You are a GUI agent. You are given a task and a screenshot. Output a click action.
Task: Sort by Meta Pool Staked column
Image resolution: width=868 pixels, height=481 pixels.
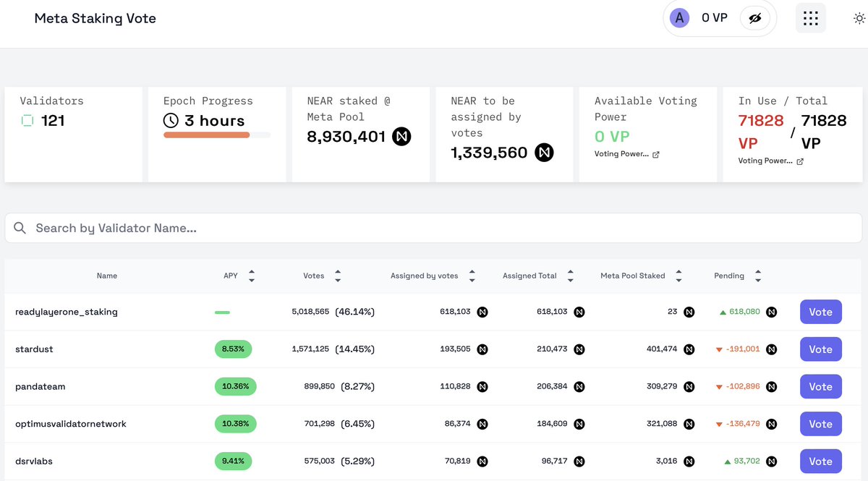(678, 276)
